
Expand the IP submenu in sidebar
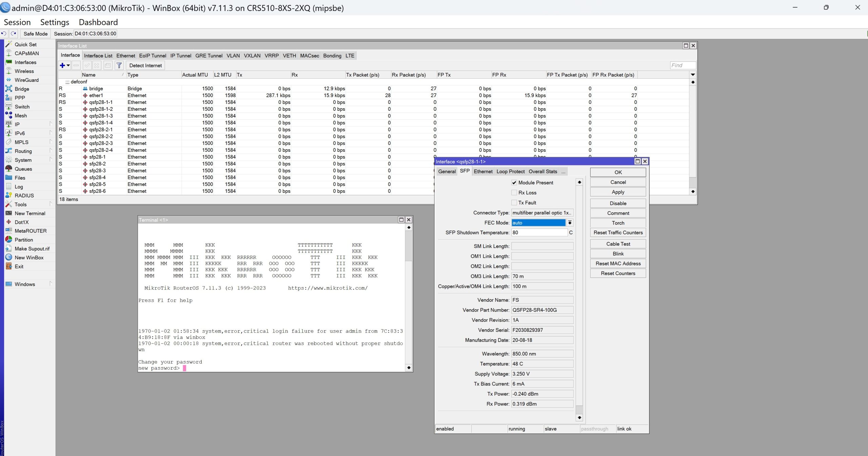17,124
